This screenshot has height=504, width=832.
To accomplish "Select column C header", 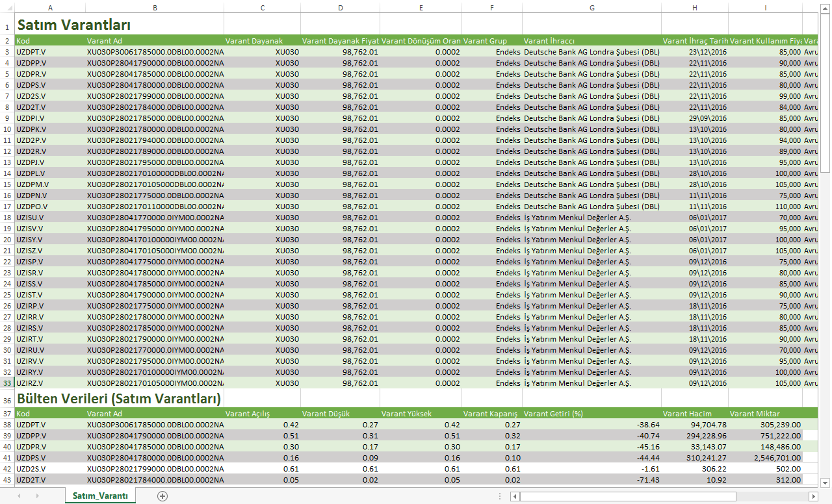I will coord(262,8).
